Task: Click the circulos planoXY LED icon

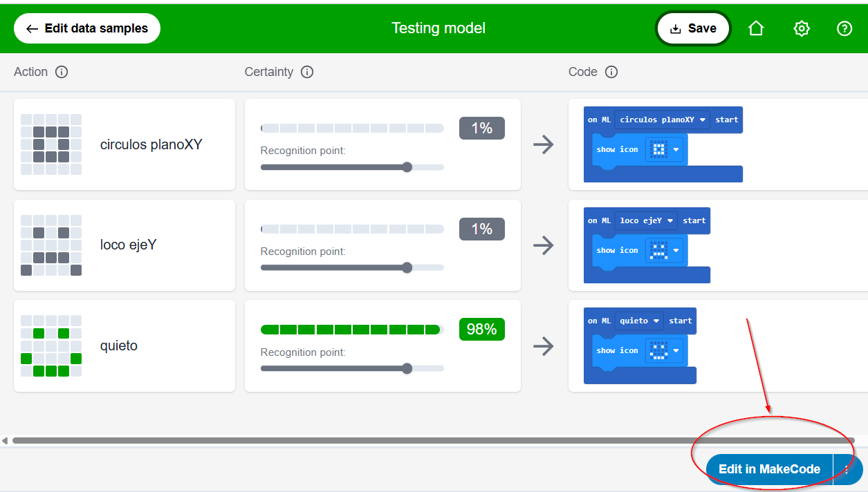Action: [51, 144]
